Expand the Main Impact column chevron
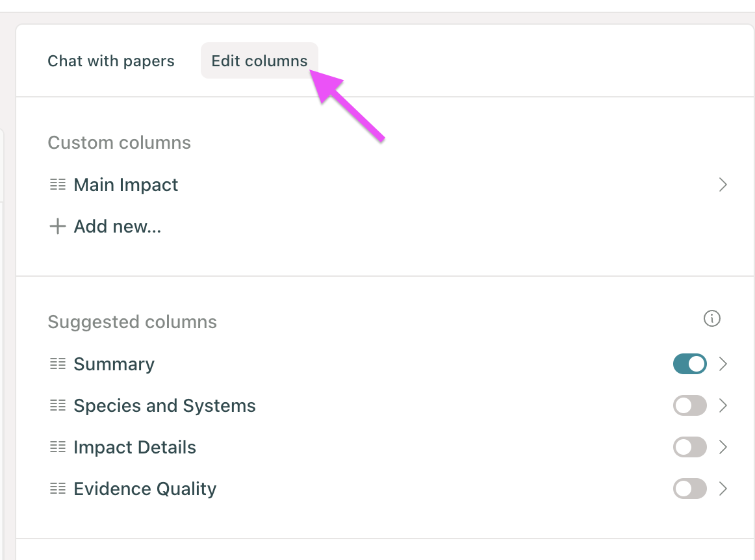 (x=723, y=185)
